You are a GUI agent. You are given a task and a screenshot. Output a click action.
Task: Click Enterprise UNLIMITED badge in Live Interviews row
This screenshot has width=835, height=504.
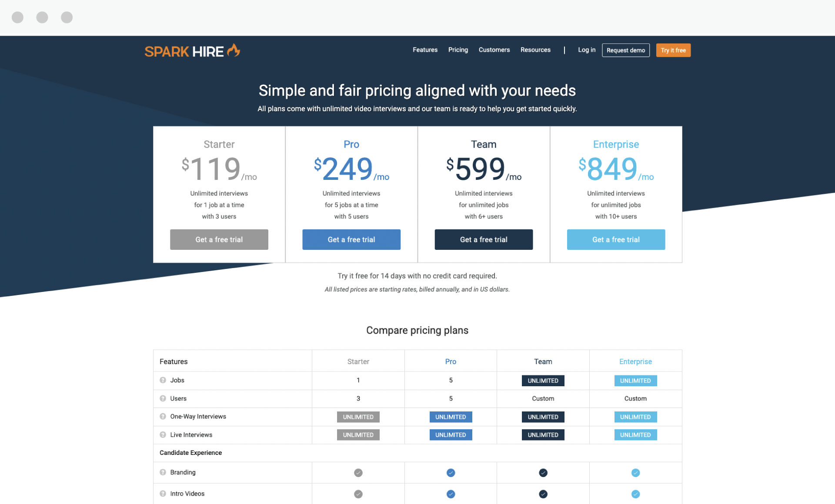635,435
